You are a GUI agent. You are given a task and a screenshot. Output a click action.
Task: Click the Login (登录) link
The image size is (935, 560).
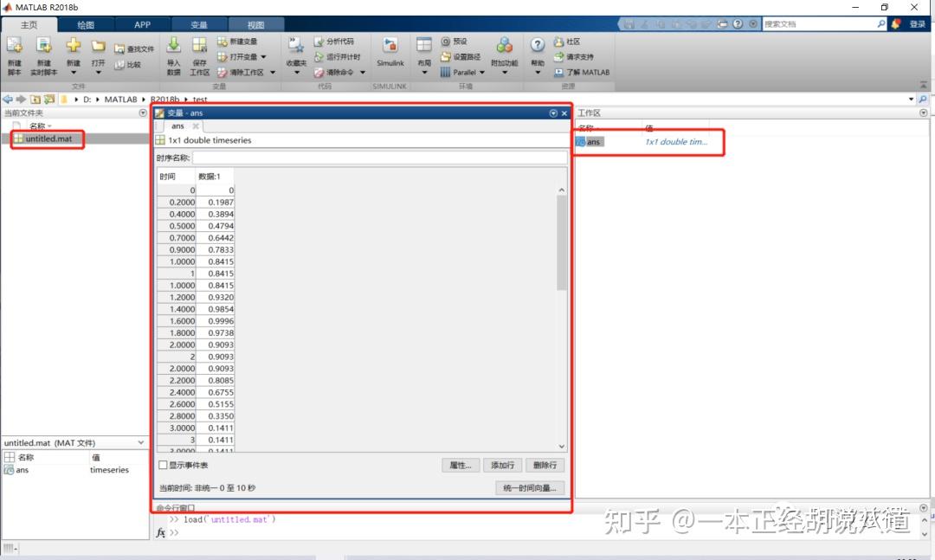click(917, 24)
